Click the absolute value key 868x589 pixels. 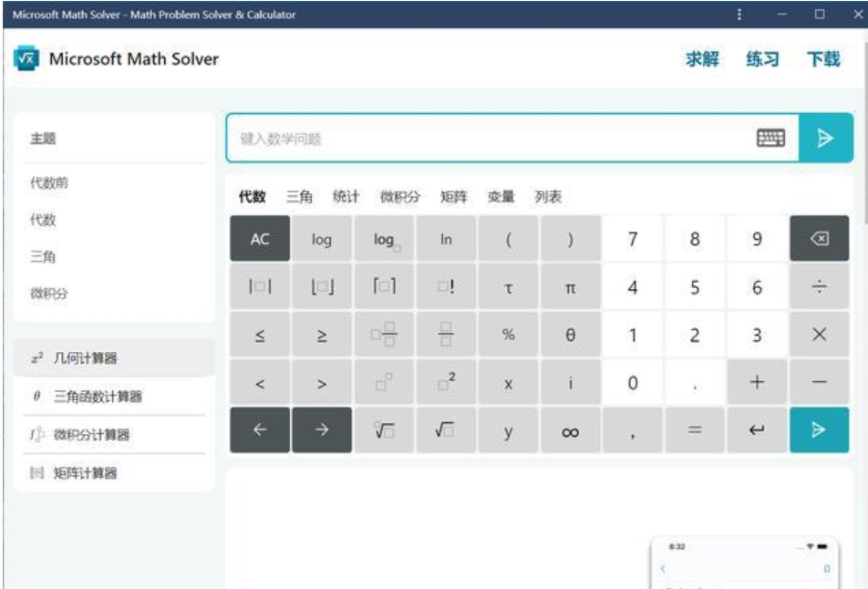[260, 286]
